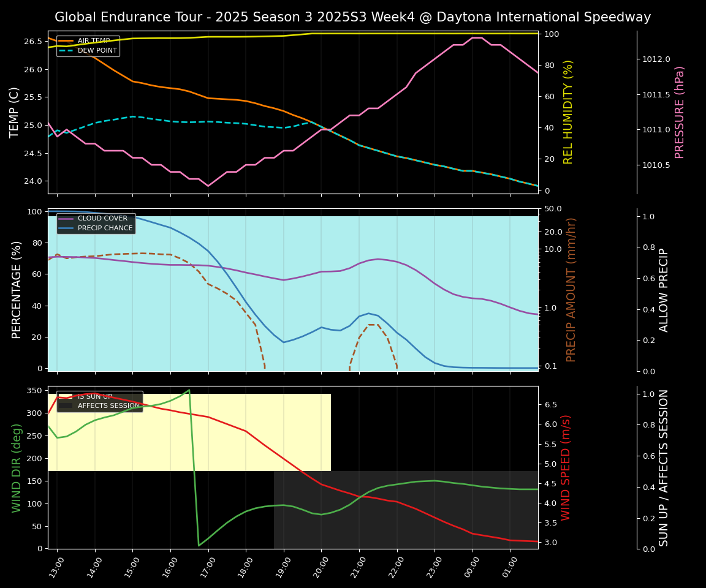Click the WIND SPEED (m/s) axis label
Viewport: 706px width, 588px height.
click(x=565, y=468)
